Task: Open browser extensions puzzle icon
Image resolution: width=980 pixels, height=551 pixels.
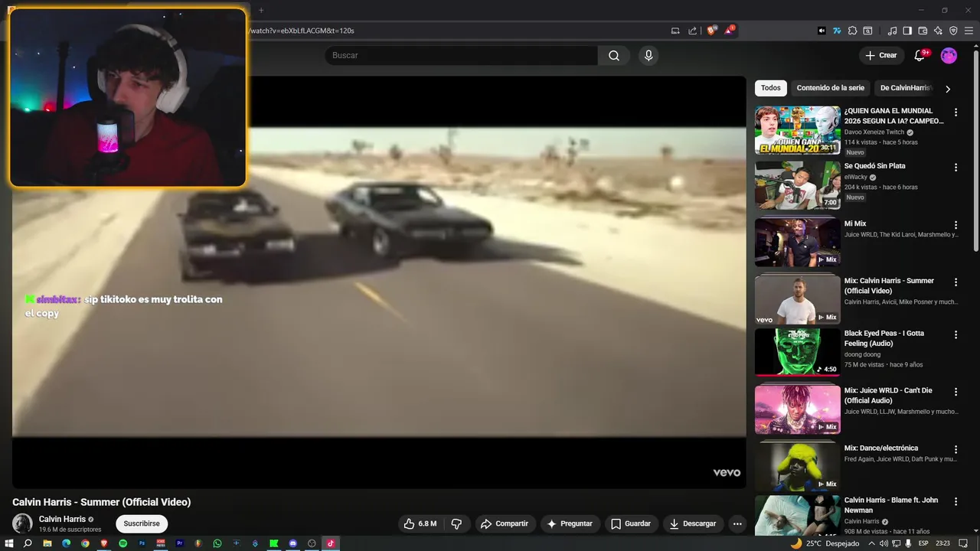Action: point(852,31)
